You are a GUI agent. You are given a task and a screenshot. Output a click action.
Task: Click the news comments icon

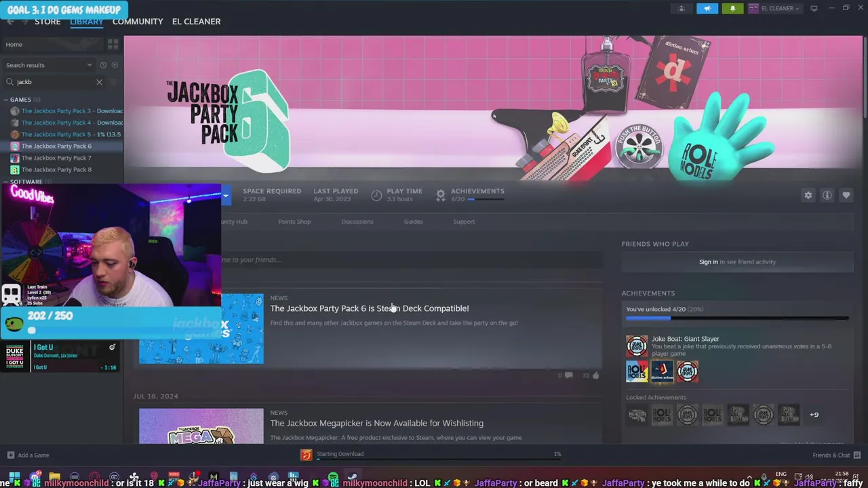click(x=568, y=375)
